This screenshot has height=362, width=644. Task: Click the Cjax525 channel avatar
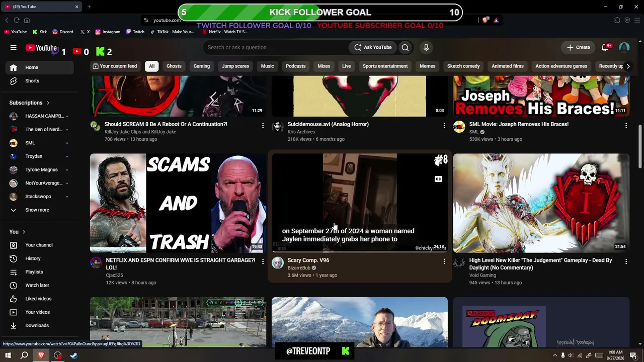click(x=96, y=262)
